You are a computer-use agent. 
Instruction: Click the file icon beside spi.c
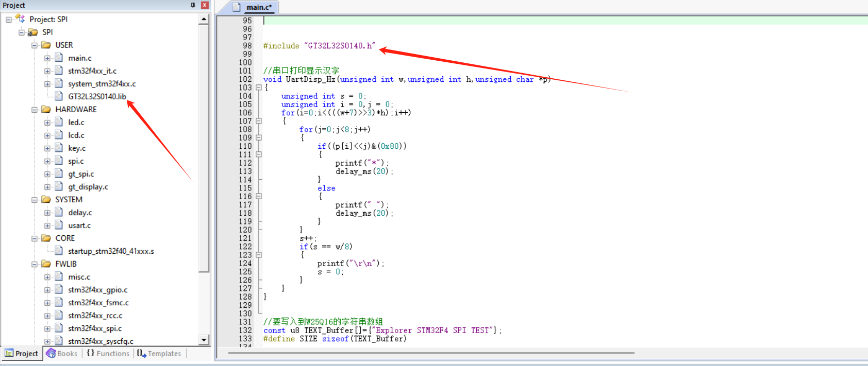coord(59,161)
